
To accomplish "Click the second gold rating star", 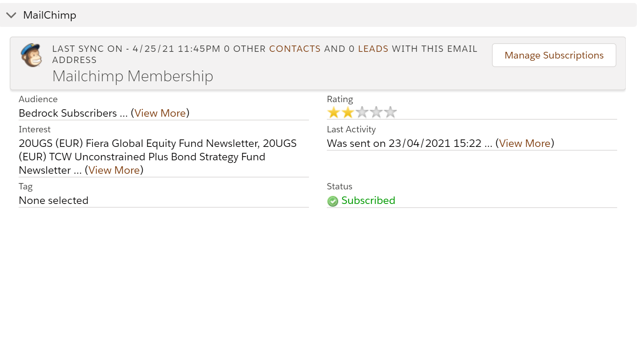I will (348, 112).
